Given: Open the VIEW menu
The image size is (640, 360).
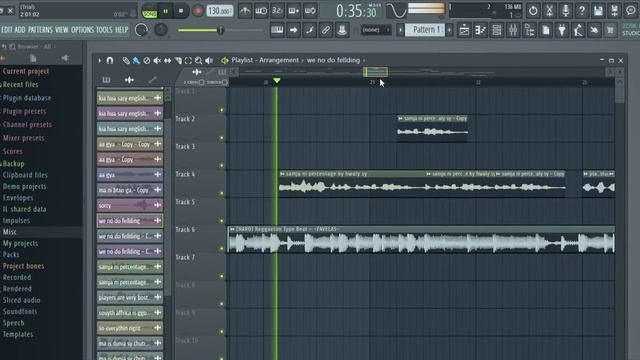Looking at the screenshot, I should coord(62,30).
